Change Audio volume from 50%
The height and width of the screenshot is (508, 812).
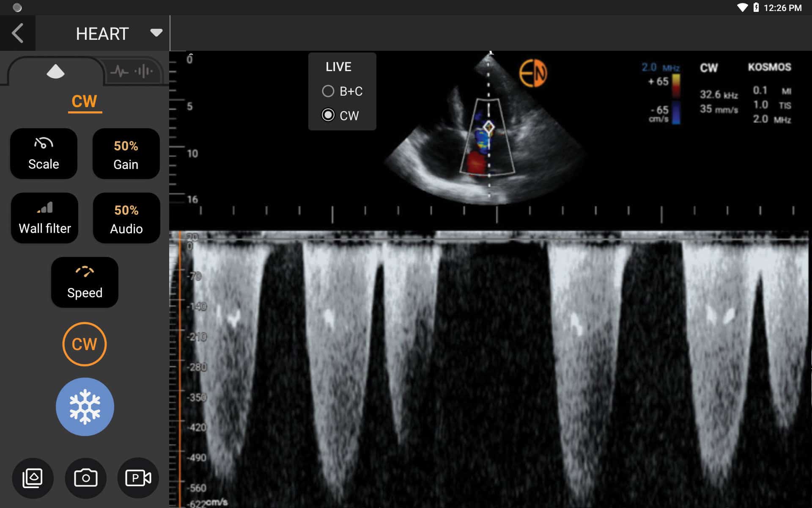point(126,218)
